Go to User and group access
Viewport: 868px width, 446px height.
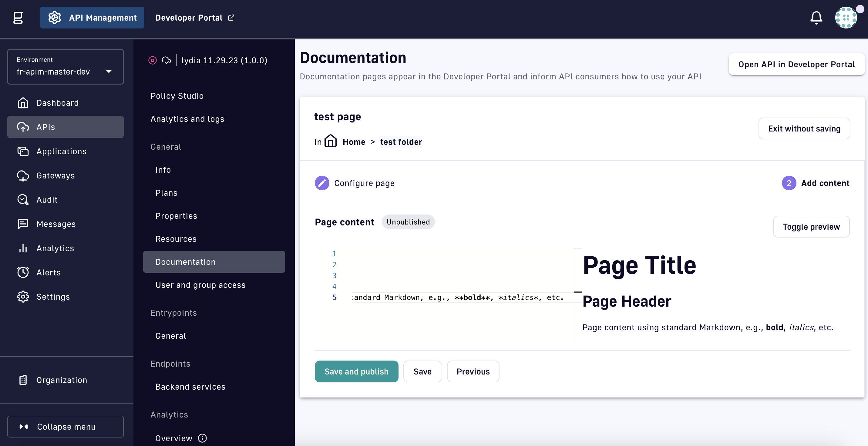click(200, 285)
